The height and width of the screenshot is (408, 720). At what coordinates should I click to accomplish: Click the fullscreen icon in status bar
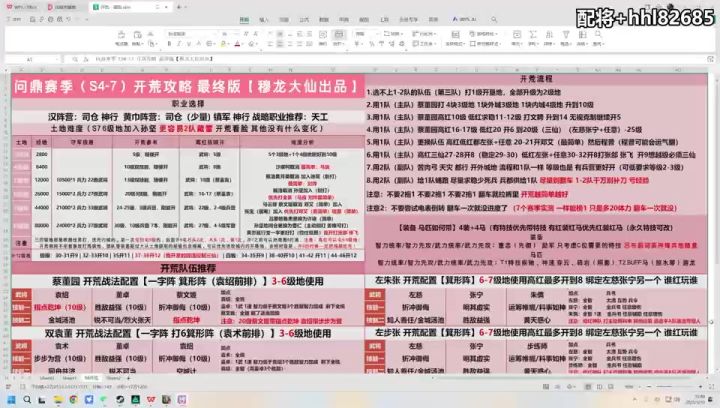pos(712,387)
